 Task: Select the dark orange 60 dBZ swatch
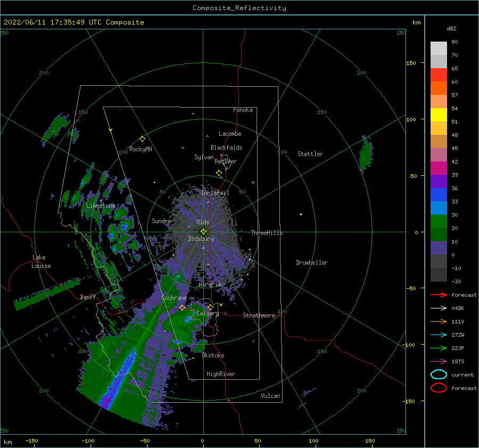coord(439,88)
